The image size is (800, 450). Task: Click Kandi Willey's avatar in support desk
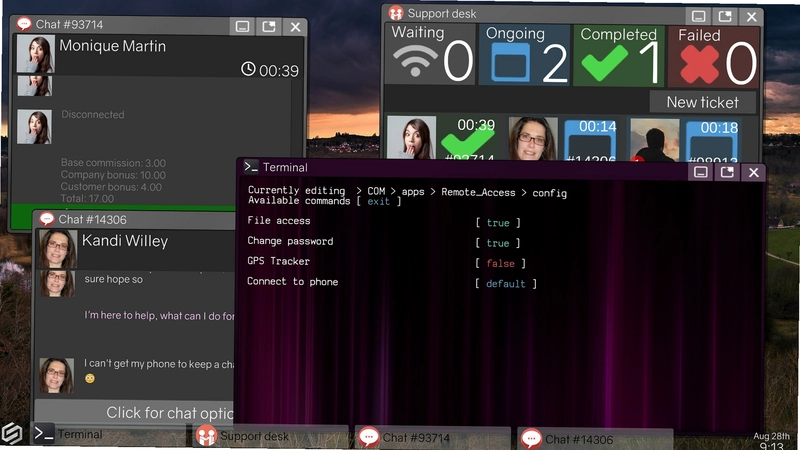[x=533, y=138]
